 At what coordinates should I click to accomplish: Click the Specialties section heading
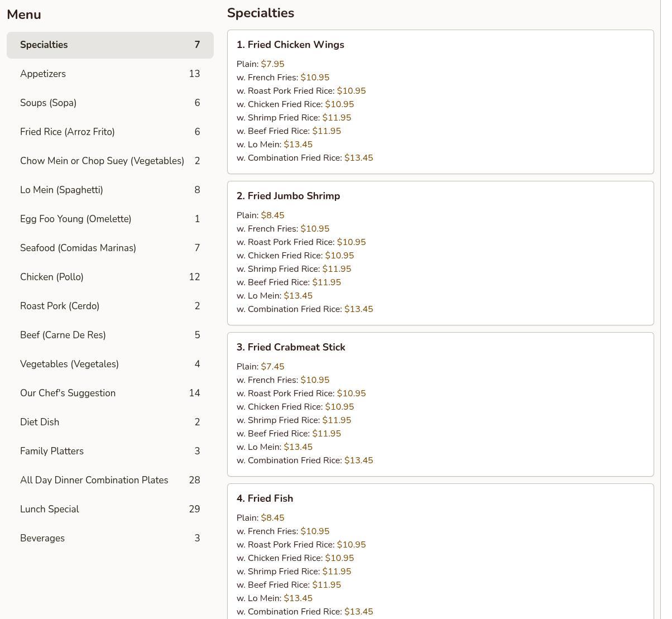(261, 13)
